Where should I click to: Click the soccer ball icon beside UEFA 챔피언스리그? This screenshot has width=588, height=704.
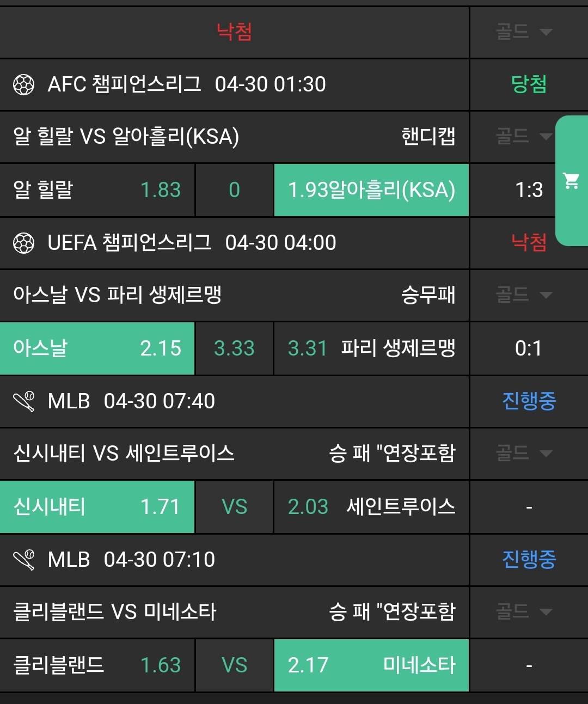coord(23,243)
